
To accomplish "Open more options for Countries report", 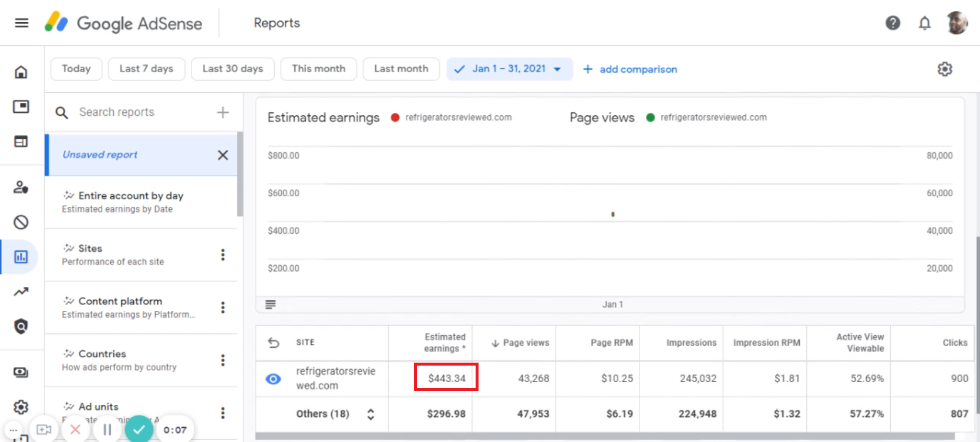I will point(223,360).
